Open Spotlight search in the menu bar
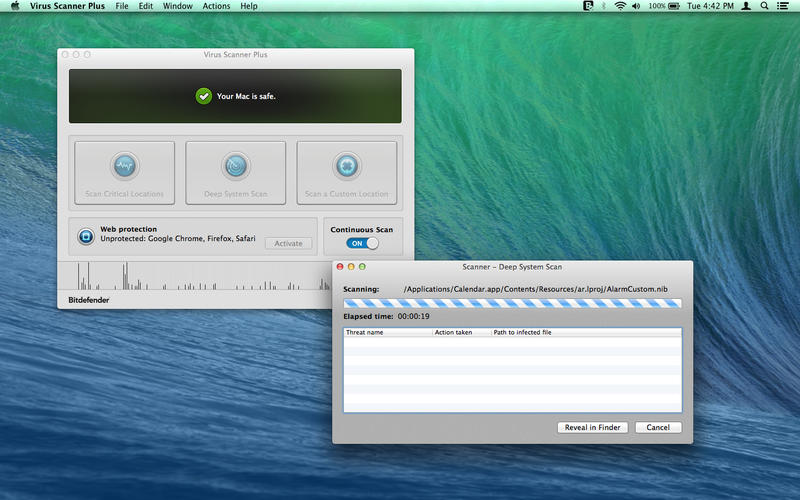Screen dimensions: 800x500 coord(764,6)
